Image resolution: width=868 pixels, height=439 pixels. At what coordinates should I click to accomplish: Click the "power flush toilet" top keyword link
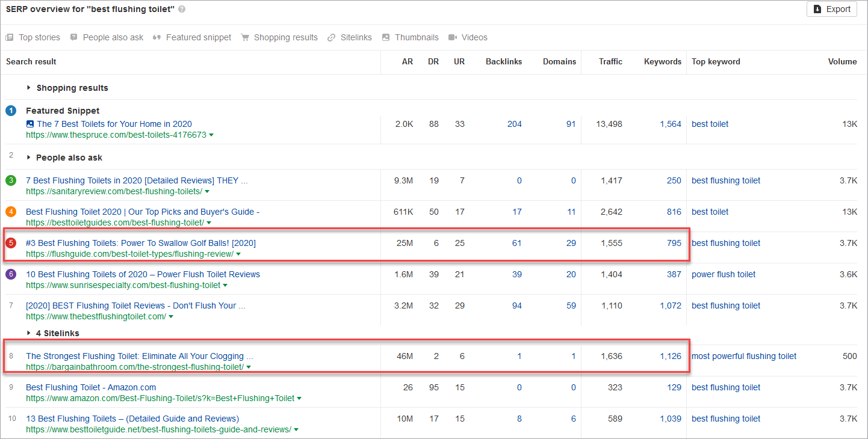coord(724,274)
